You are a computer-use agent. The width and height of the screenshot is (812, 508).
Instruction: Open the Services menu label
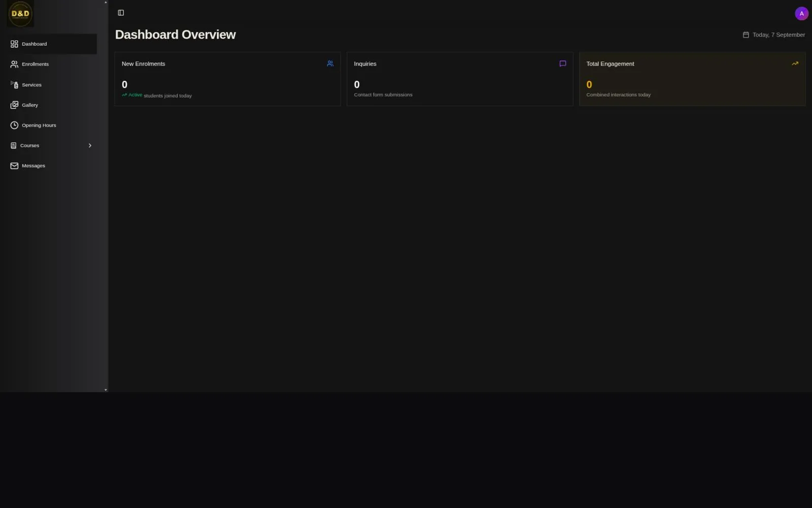click(31, 85)
